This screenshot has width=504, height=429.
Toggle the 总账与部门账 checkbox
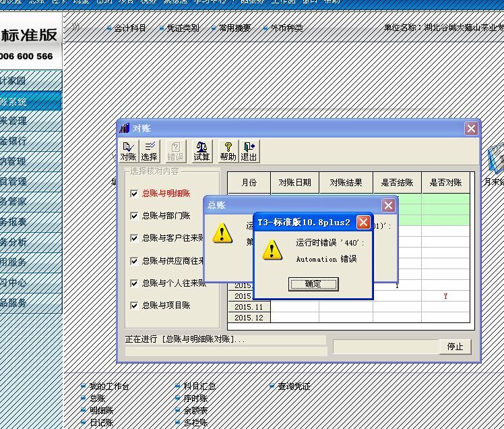[x=134, y=216]
